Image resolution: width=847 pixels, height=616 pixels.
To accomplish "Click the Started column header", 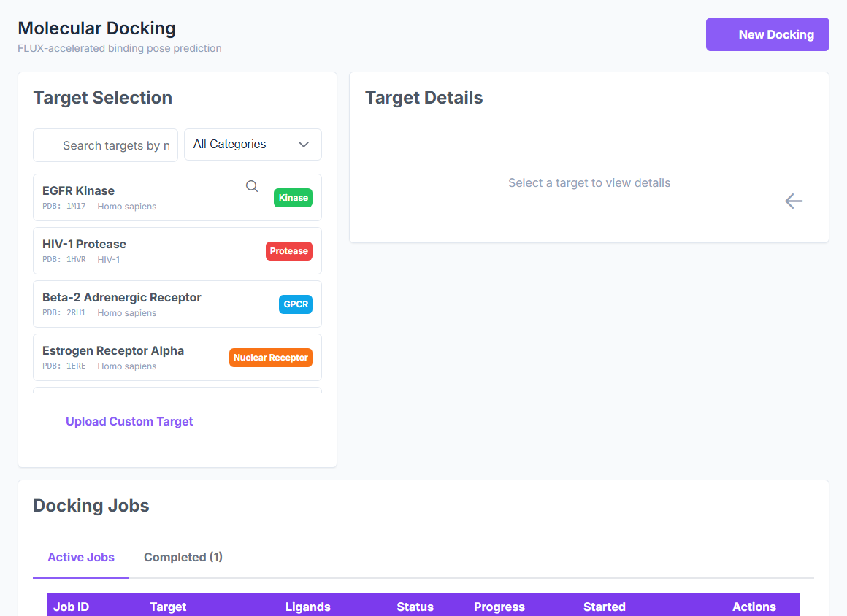I will [x=605, y=607].
